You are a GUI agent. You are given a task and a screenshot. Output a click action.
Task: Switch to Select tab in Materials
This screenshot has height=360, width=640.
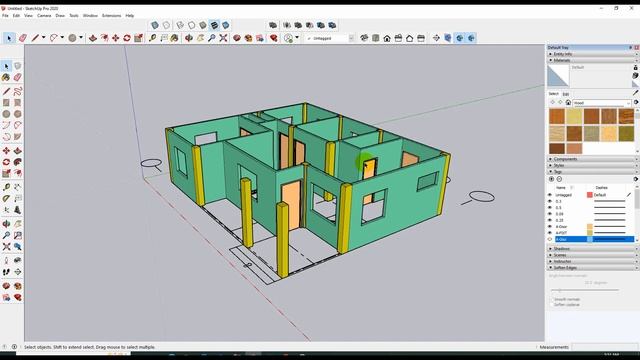point(553,94)
